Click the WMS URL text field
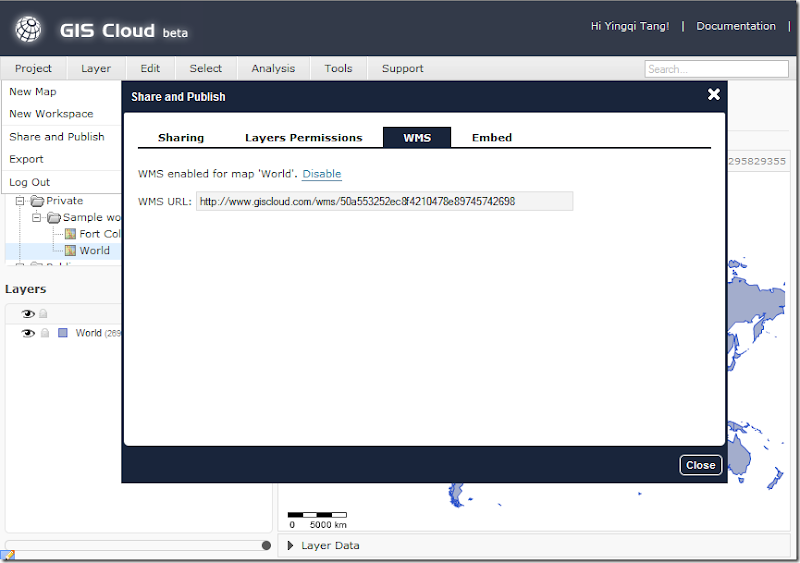The image size is (800, 563). tap(384, 201)
